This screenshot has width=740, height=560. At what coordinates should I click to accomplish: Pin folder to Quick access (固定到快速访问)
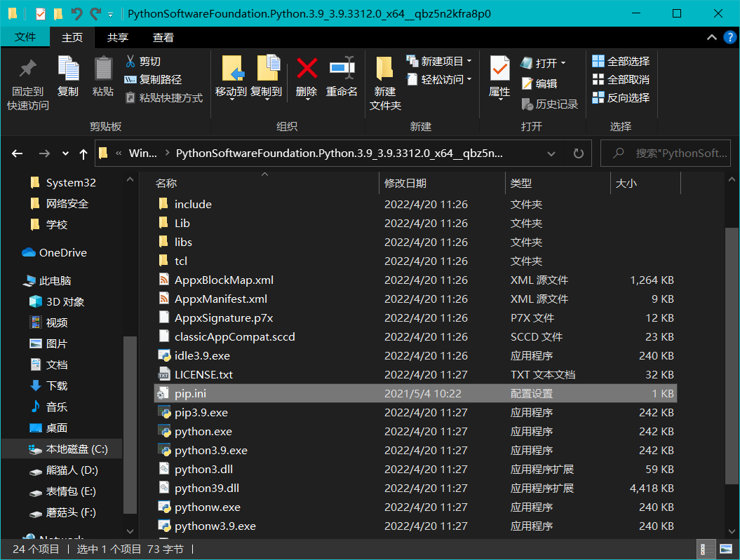(28, 84)
